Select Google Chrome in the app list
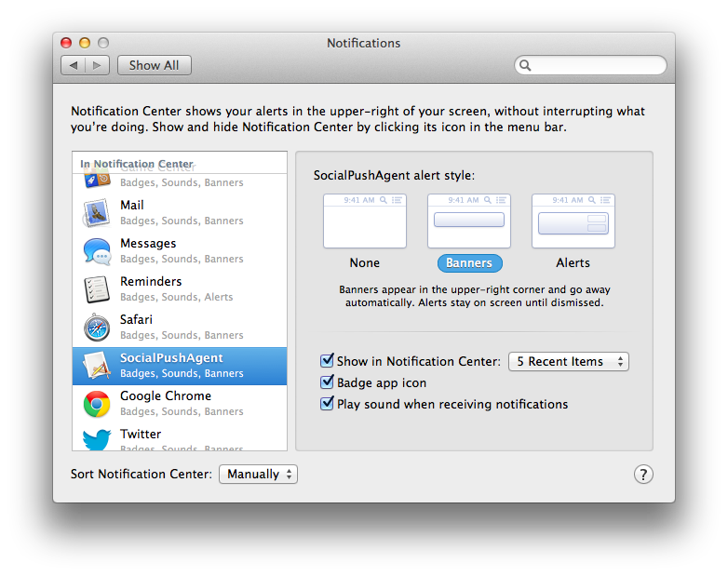 [180, 404]
